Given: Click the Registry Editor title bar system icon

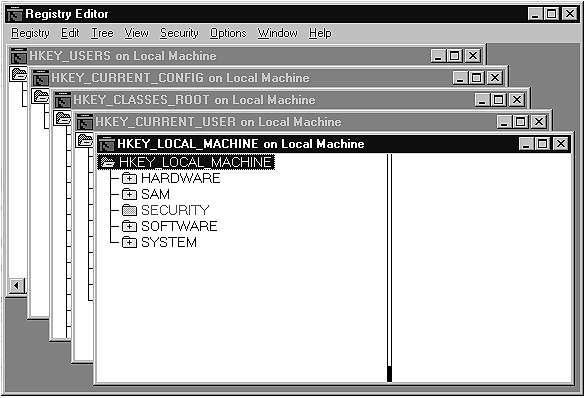Looking at the screenshot, I should coord(15,14).
